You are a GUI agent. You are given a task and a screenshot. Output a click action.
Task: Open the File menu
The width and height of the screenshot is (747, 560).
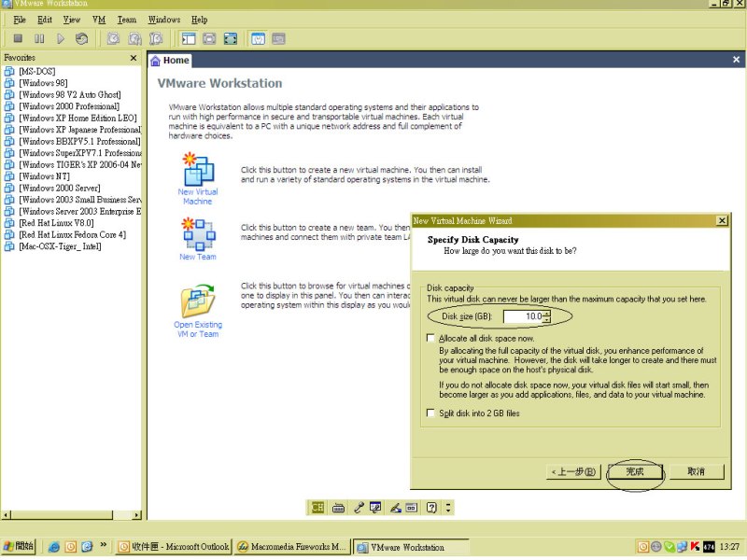(x=20, y=20)
